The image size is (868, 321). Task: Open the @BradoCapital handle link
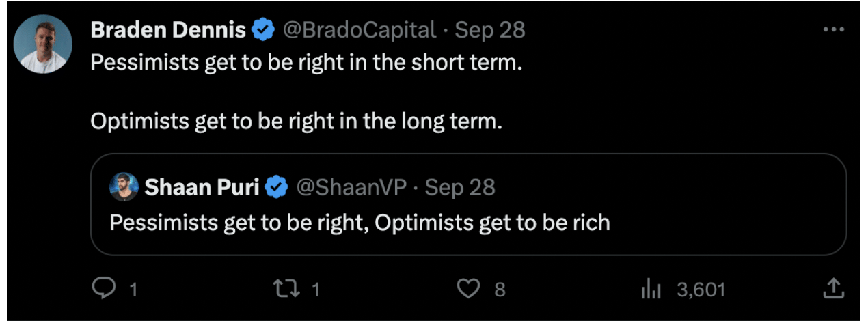pos(360,30)
